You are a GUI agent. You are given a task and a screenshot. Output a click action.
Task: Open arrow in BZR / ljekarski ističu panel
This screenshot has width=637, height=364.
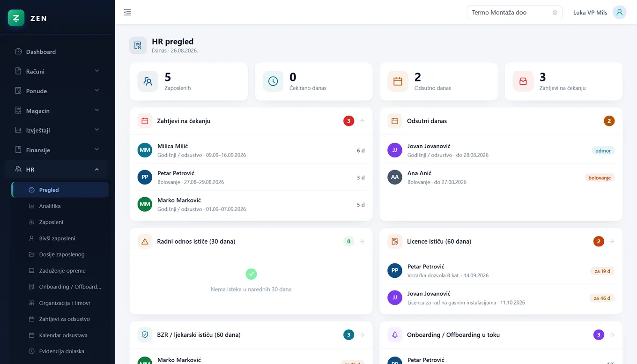click(362, 335)
